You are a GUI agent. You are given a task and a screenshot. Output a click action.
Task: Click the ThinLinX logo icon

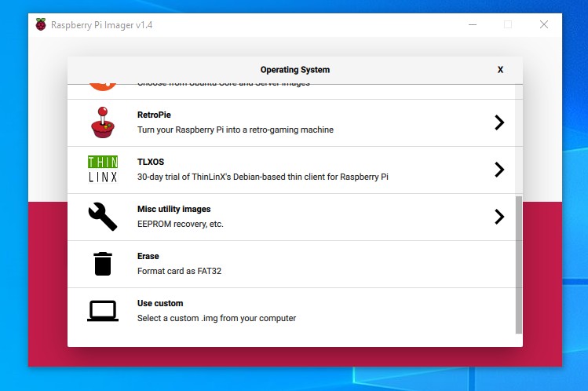103,170
